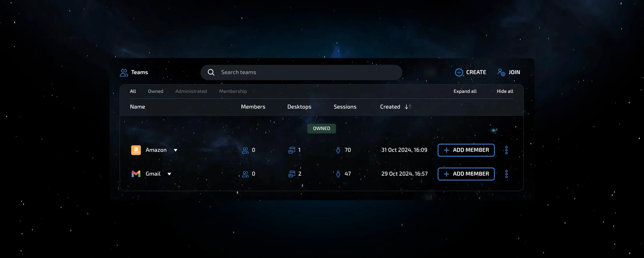This screenshot has width=644, height=258.
Task: Open the three-dot menu for Gmail
Action: pyautogui.click(x=506, y=174)
